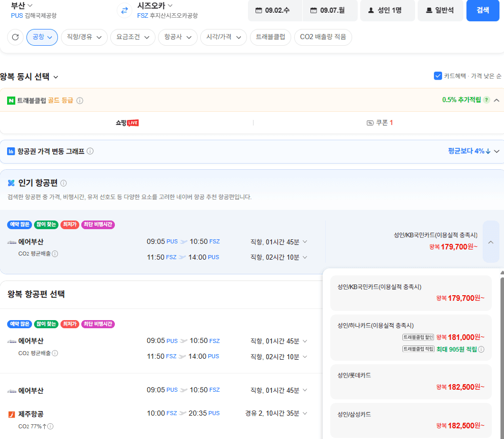Select 롯데카드 182,500원 fare option

click(x=411, y=382)
